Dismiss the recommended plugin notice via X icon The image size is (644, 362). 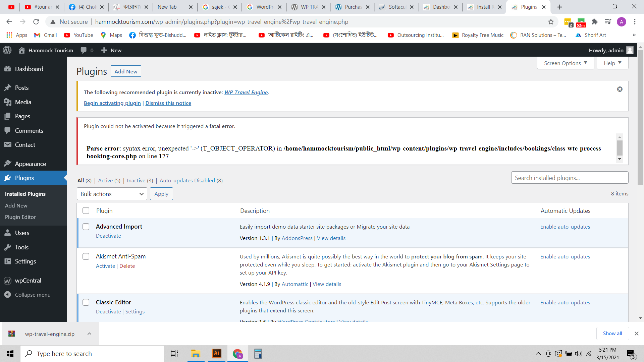(x=620, y=89)
